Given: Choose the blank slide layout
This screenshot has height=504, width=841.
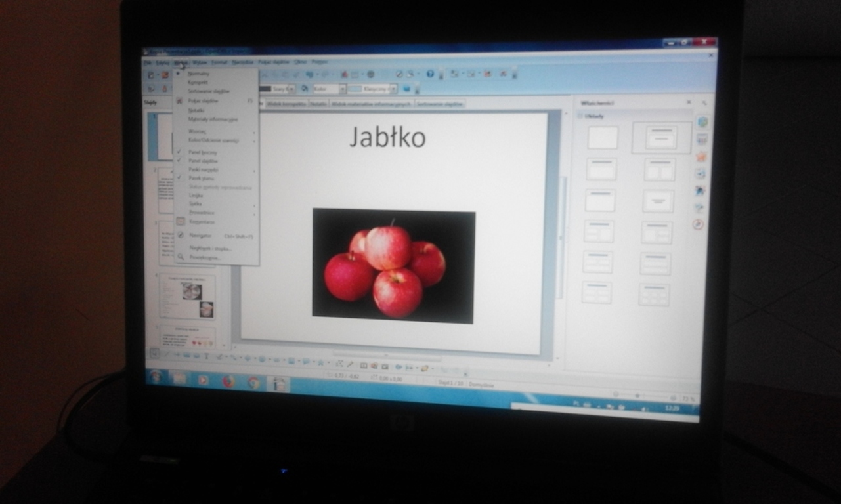Looking at the screenshot, I should click(x=603, y=138).
